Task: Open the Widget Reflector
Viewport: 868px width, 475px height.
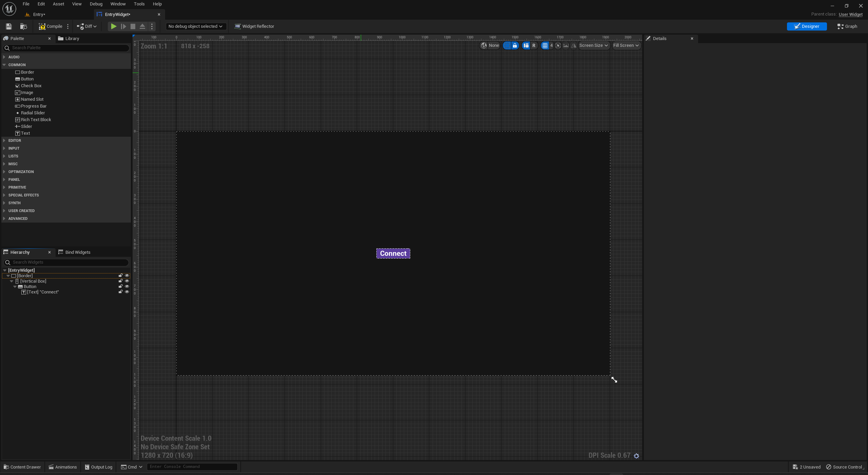Action: coord(254,26)
